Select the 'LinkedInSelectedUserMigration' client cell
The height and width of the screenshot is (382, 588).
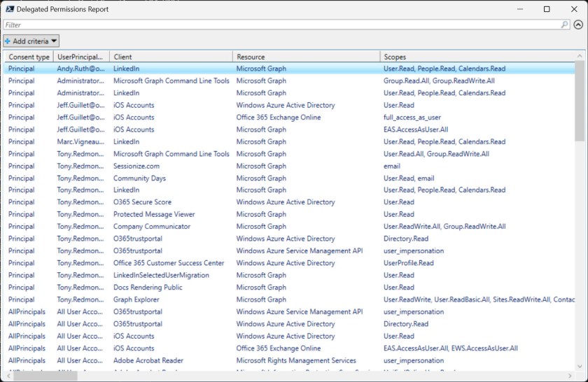pyautogui.click(x=161, y=275)
